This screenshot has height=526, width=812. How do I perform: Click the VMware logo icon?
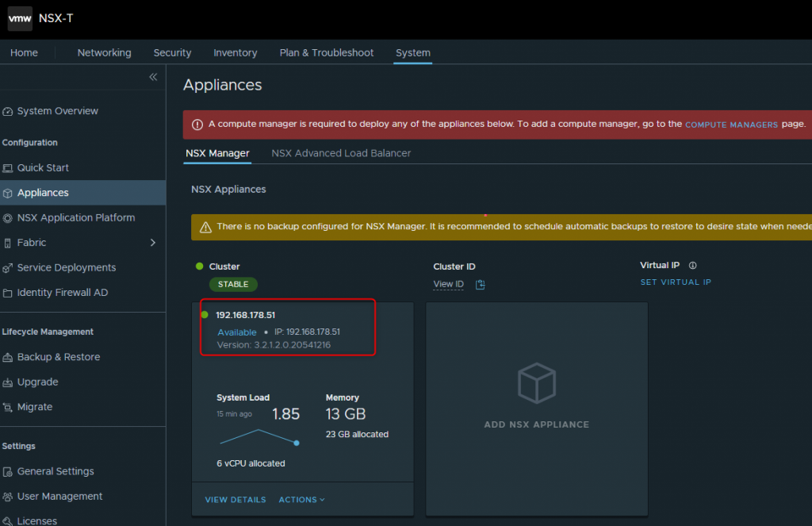(20, 19)
